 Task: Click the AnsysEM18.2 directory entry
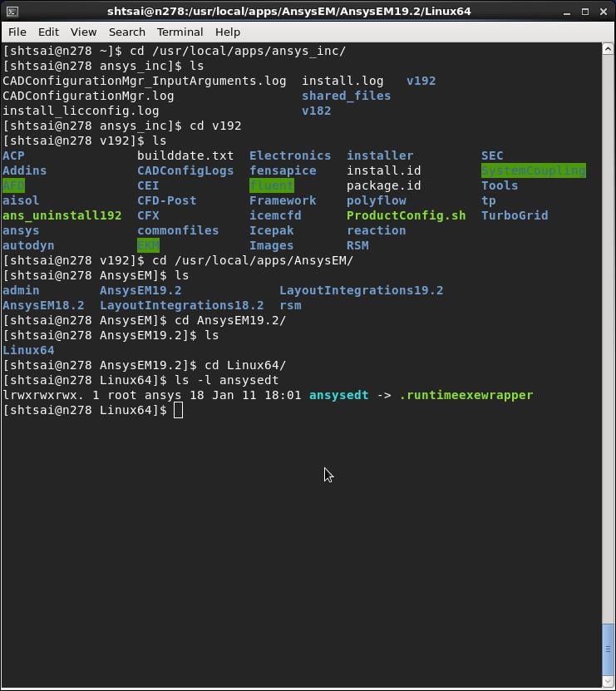click(43, 305)
